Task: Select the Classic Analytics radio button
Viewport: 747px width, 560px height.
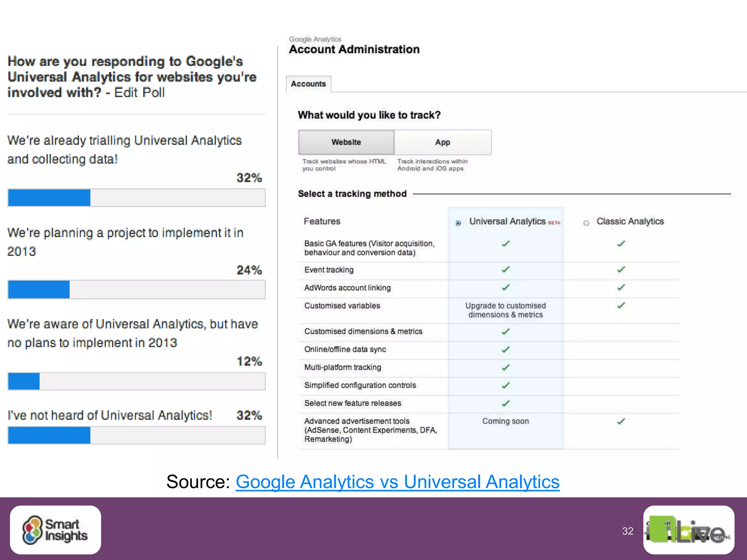Action: [x=586, y=223]
